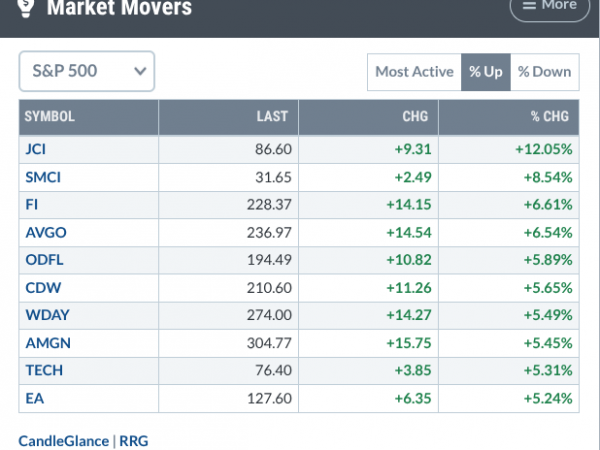The width and height of the screenshot is (600, 450).
Task: Click the SMCI percent change +8.54%
Action: pos(548,177)
